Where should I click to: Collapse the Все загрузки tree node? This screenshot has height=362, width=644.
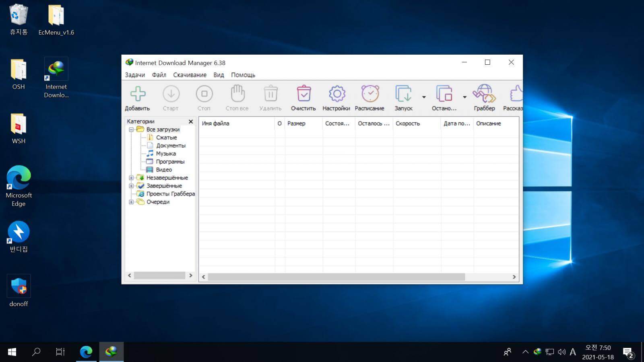pos(131,130)
